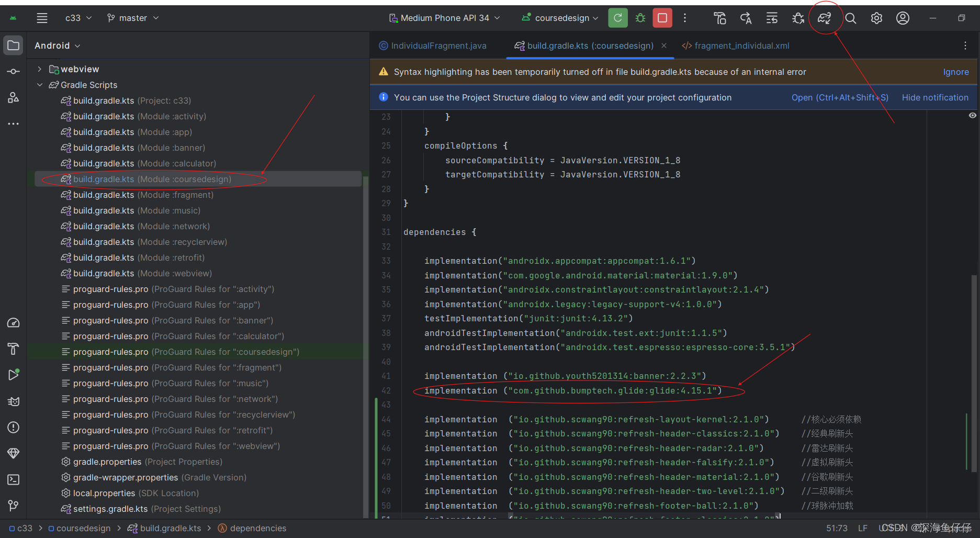Switch to the fragment_individual.xml tab
Screen dimensions: 980x538
coord(735,46)
